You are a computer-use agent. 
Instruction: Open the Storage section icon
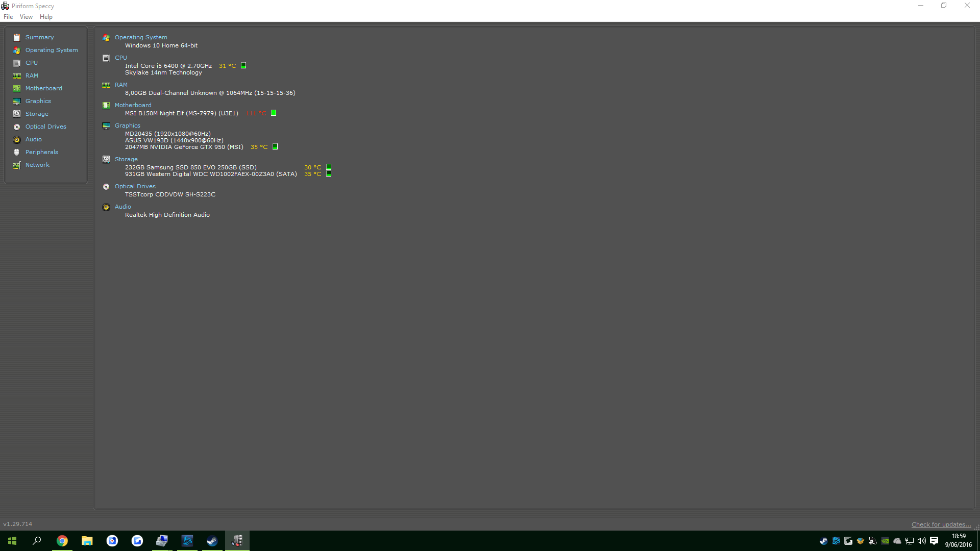(x=17, y=114)
